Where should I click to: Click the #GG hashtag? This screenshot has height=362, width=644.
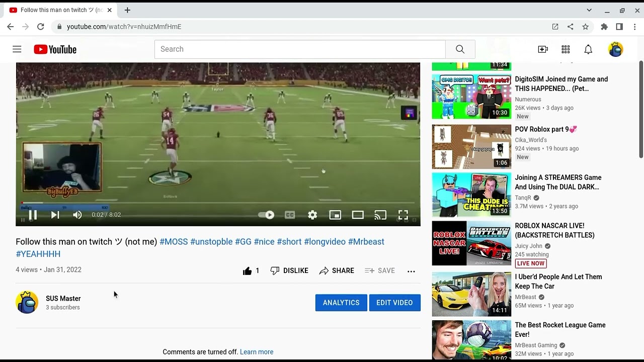[243, 242]
